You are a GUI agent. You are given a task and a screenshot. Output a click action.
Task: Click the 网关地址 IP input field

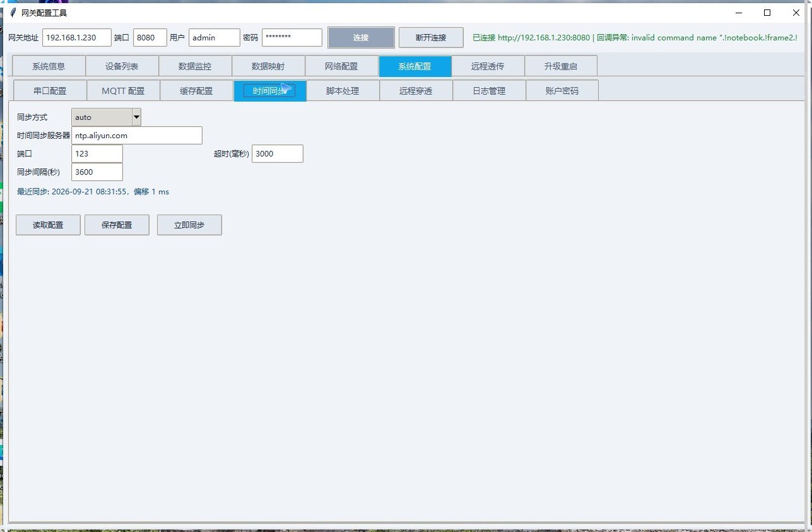pos(77,38)
